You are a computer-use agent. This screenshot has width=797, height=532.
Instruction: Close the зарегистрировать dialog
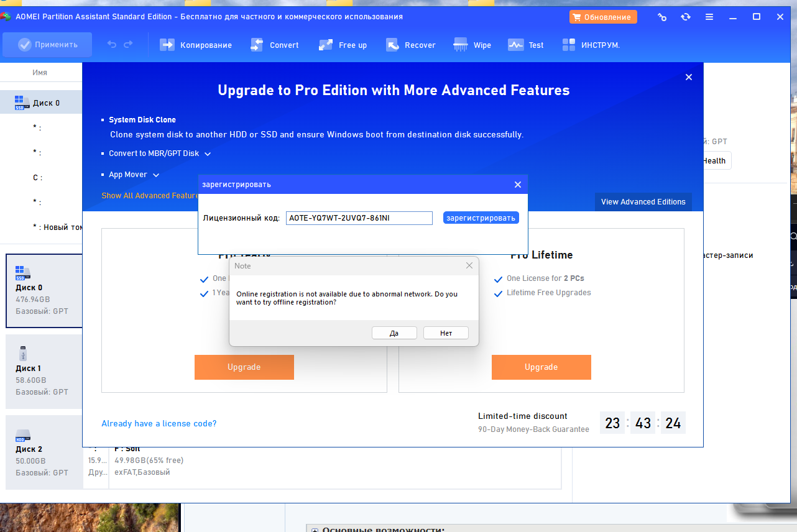point(518,185)
